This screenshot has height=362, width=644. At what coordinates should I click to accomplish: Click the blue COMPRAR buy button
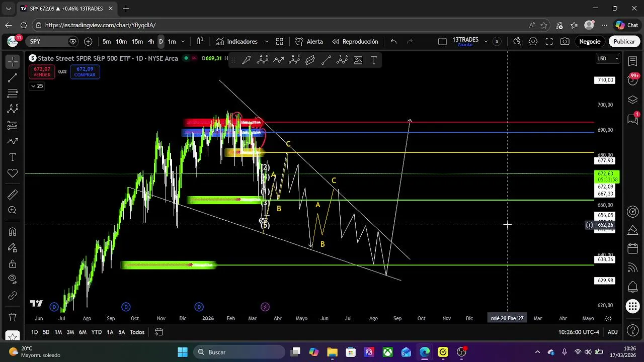85,72
